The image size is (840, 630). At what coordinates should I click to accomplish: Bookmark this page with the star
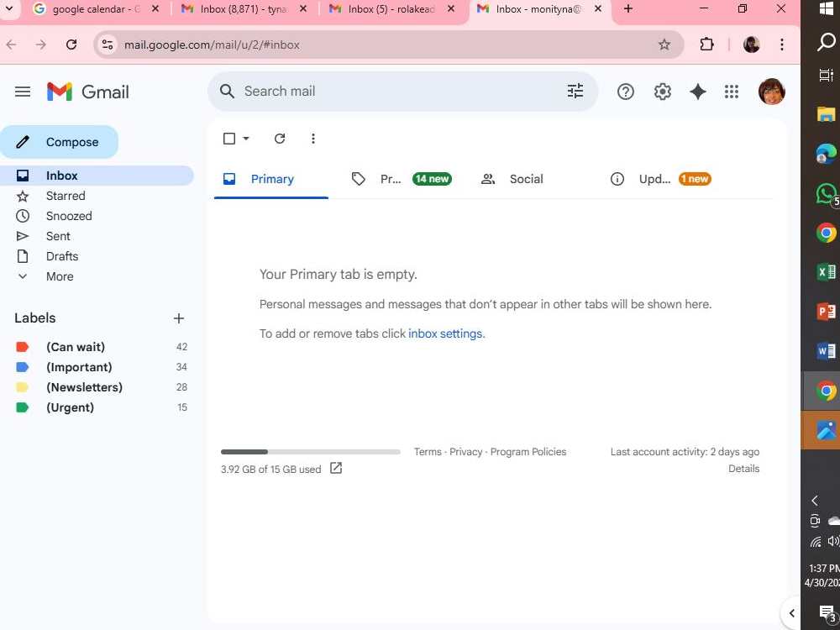664,45
